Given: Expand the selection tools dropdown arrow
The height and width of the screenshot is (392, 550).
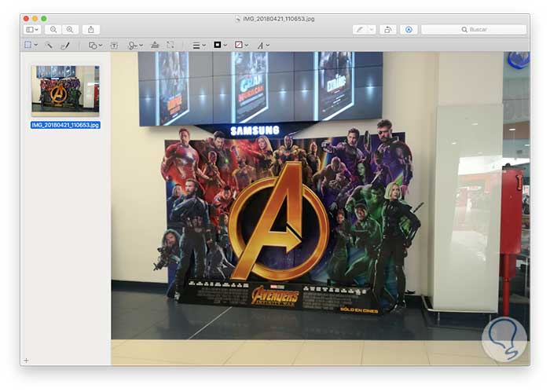Looking at the screenshot, I should (36, 46).
